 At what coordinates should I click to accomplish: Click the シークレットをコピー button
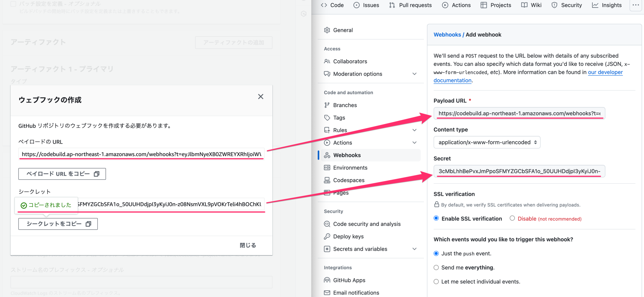click(x=58, y=224)
